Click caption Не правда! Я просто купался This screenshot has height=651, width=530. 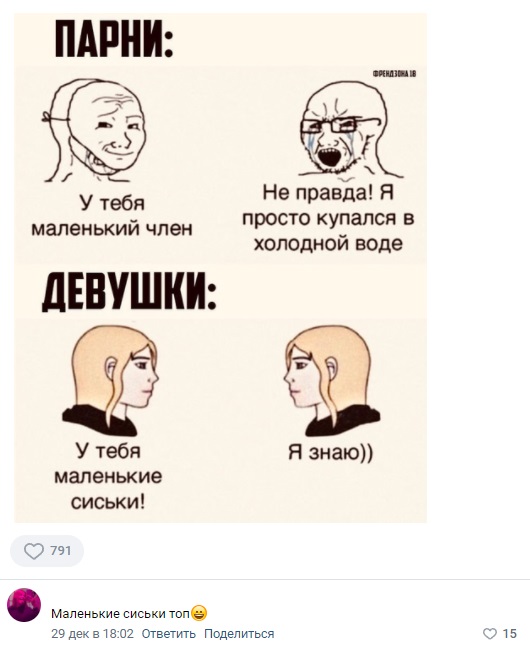coord(328,218)
